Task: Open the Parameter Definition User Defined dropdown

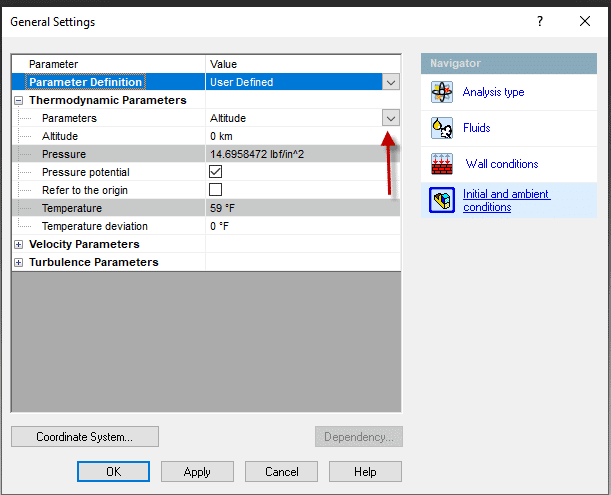Action: click(x=390, y=82)
